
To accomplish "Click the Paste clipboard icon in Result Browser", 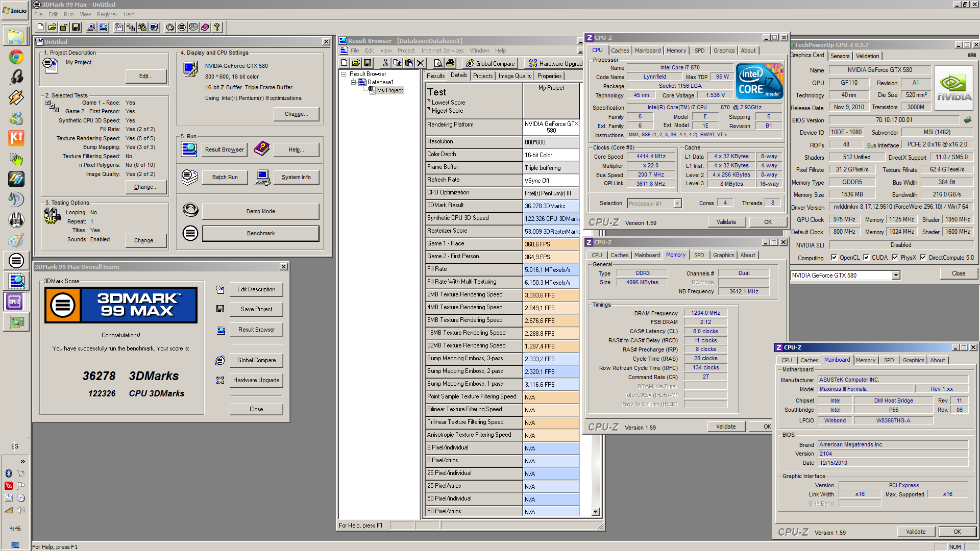I will click(409, 63).
